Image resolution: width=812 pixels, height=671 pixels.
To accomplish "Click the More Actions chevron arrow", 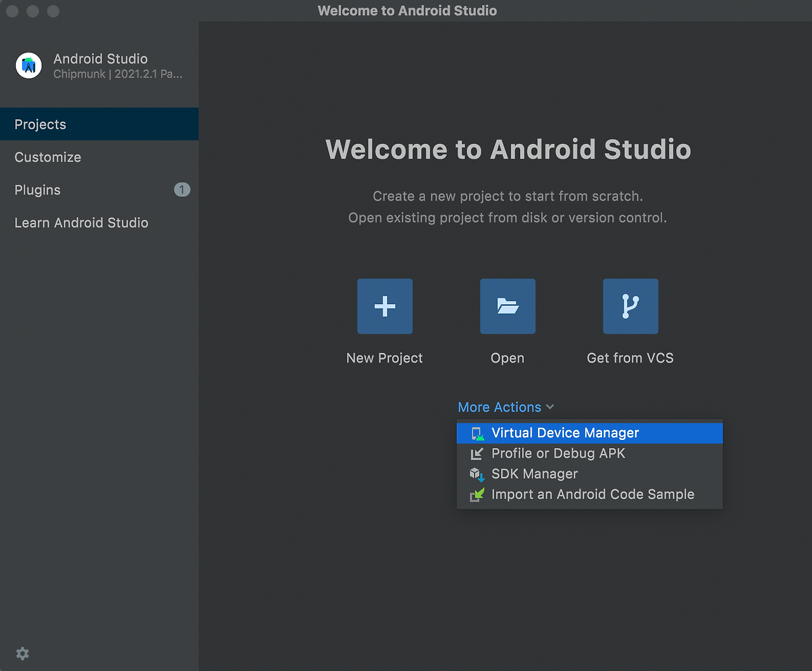I will (x=550, y=407).
